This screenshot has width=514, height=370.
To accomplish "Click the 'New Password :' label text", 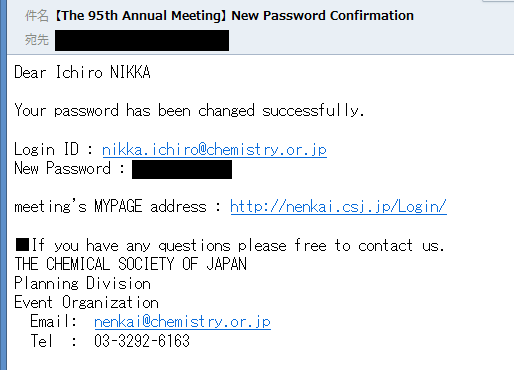I will pyautogui.click(x=69, y=168).
